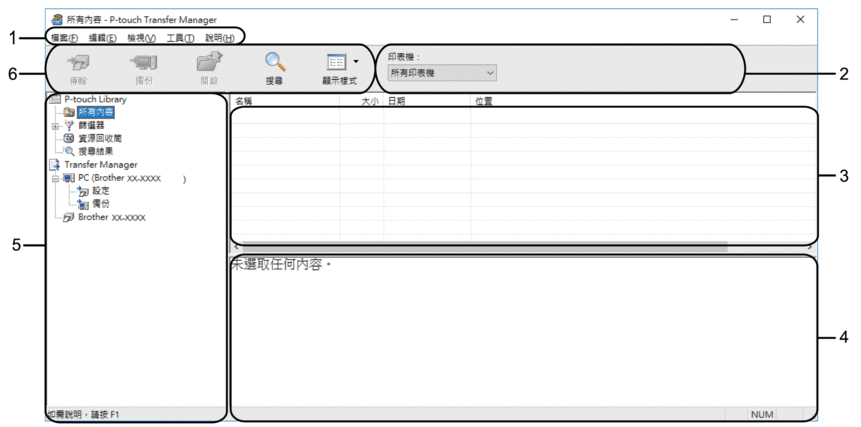Select 資源回收筒 recycle bin item
Viewport: 861px width, 427px height.
coord(99,138)
